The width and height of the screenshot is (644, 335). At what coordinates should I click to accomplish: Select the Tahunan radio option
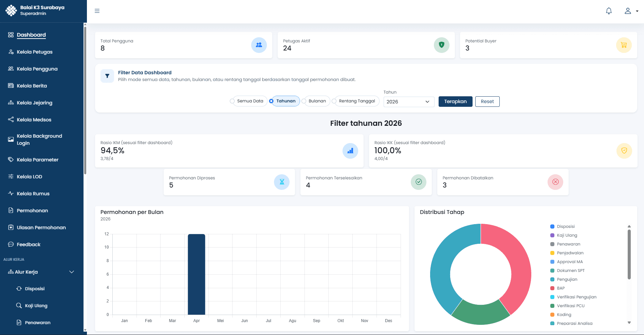[x=271, y=101]
